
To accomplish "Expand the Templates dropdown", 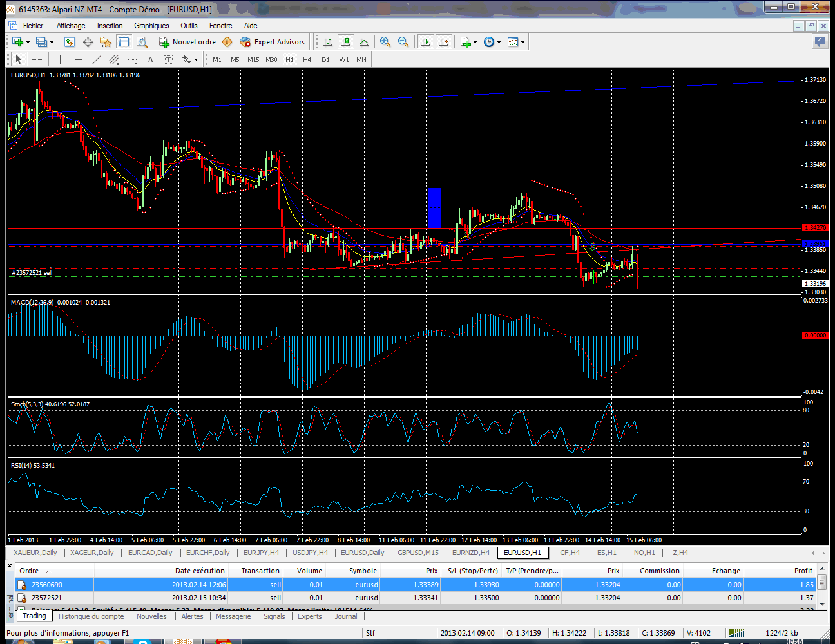I will pyautogui.click(x=516, y=42).
